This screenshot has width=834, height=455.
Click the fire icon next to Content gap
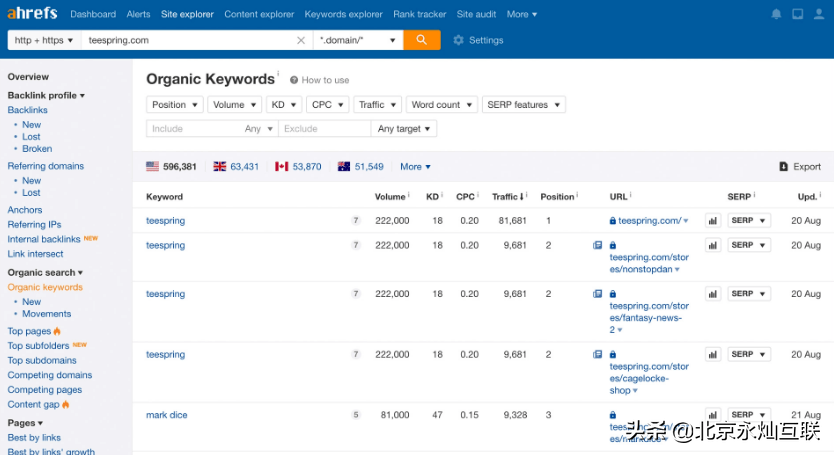[65, 404]
